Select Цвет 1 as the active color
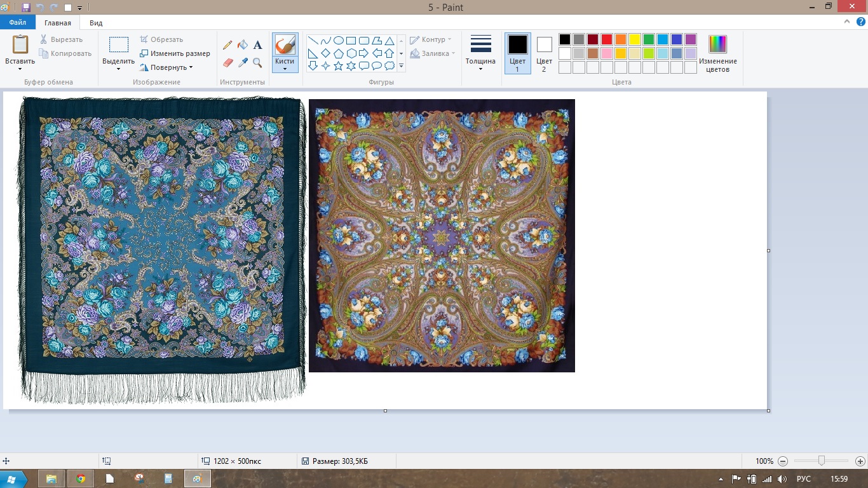The width and height of the screenshot is (868, 488). (517, 53)
